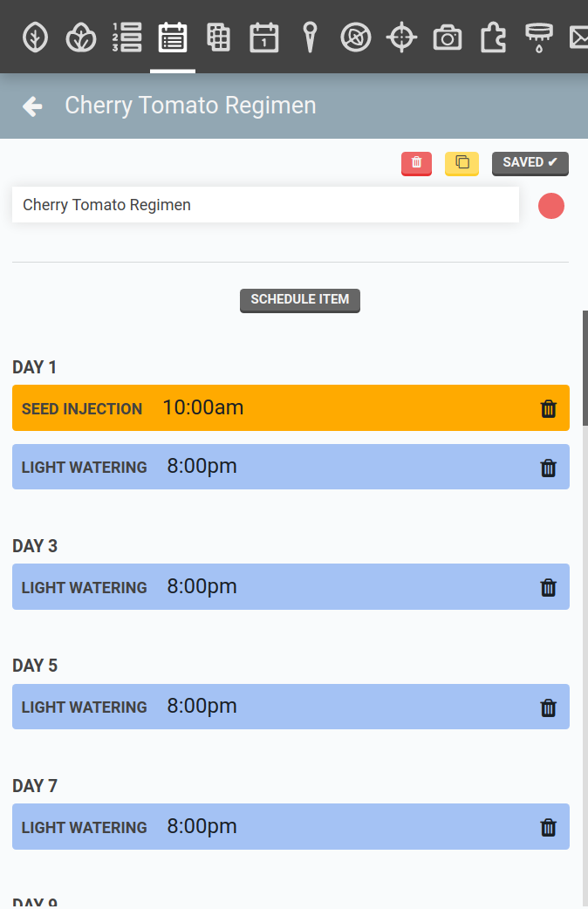
Task: Click the SAVED button
Action: 530,163
